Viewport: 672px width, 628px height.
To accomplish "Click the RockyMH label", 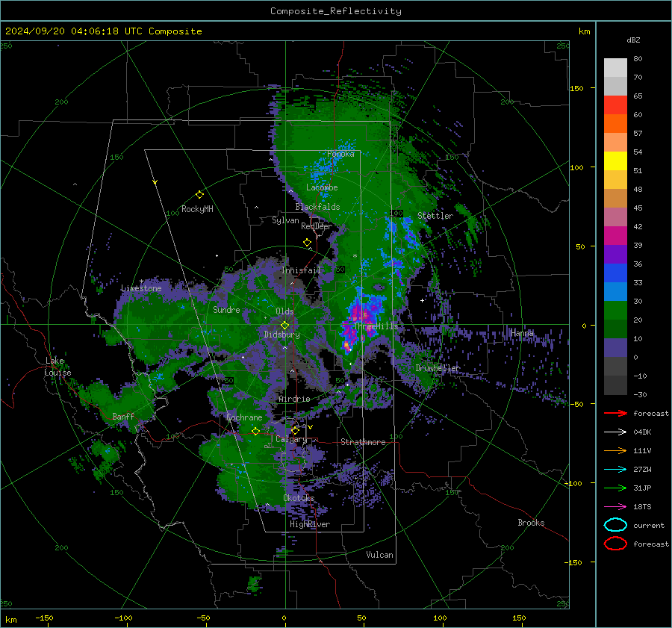I will [x=197, y=209].
